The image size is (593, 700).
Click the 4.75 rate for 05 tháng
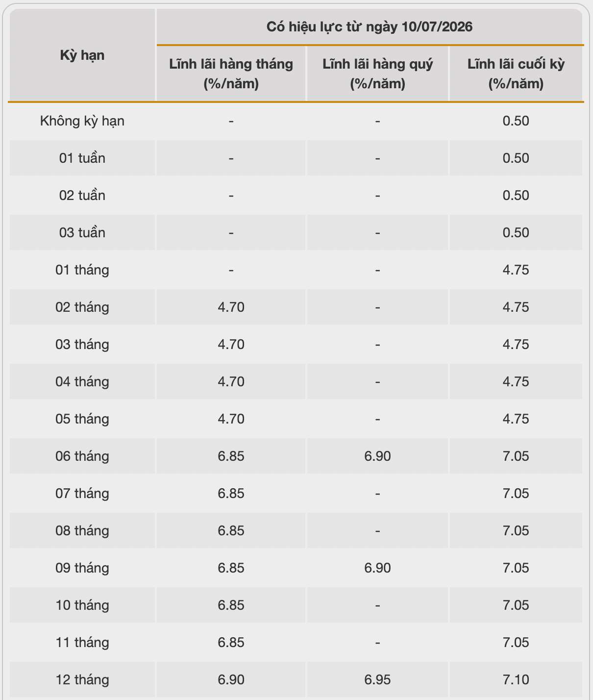[516, 419]
